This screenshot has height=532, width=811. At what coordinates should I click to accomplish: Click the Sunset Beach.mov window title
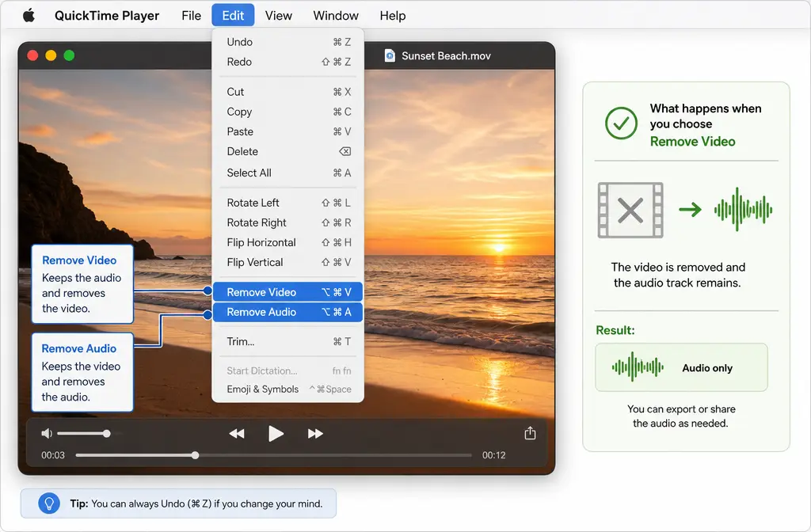(x=446, y=56)
